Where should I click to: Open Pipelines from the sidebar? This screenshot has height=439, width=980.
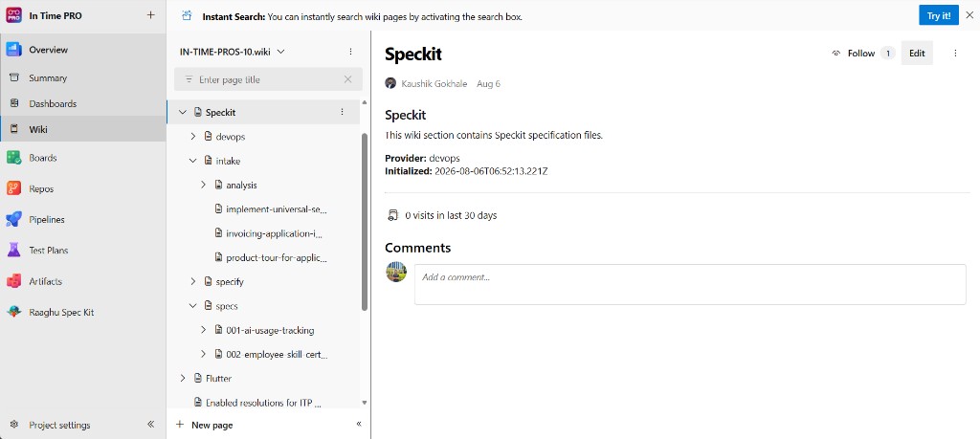[x=47, y=220]
